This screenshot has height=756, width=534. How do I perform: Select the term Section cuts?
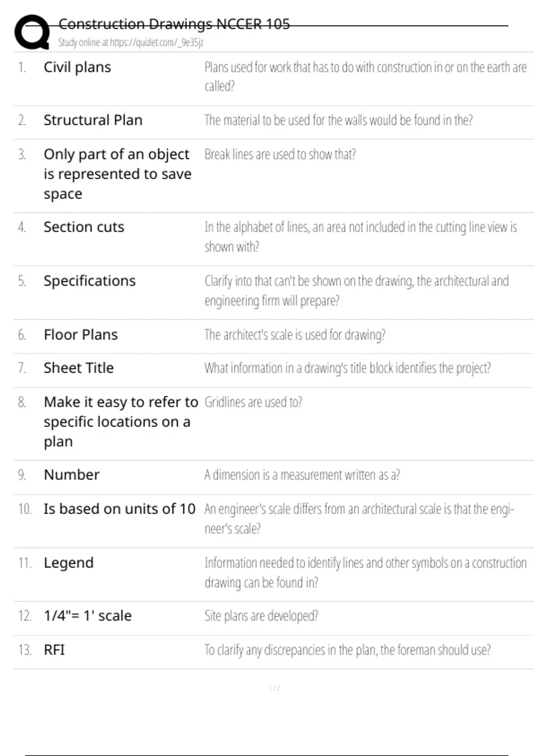[84, 227]
